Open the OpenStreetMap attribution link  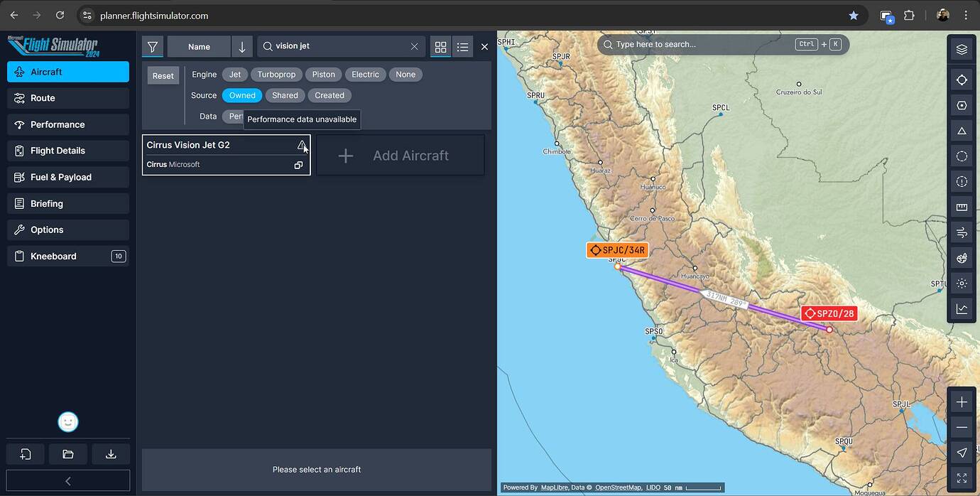618,487
